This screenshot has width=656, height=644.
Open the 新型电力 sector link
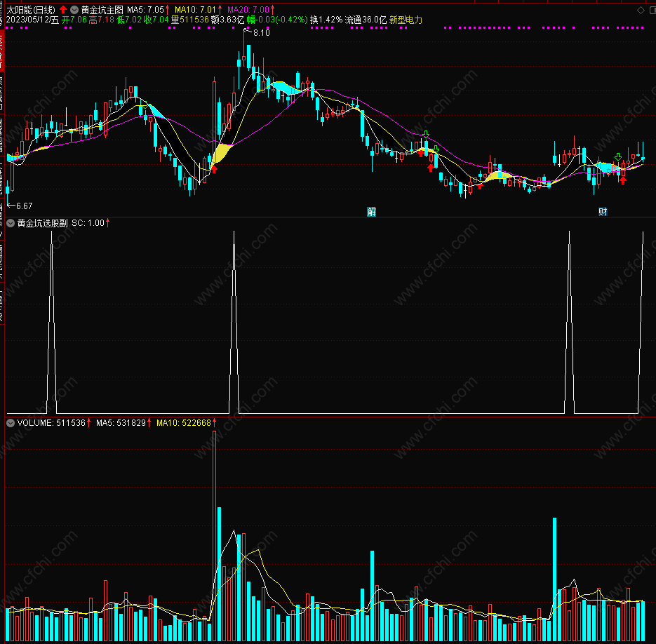point(406,20)
